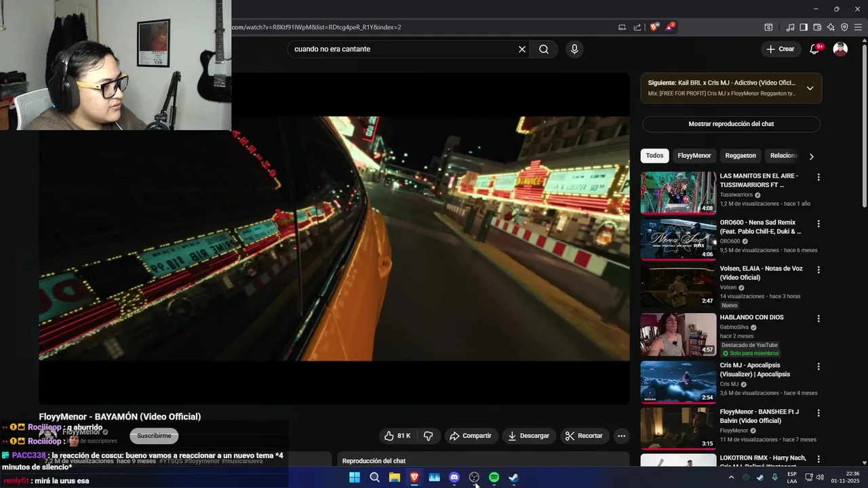Open the Windows Start menu

pyautogui.click(x=355, y=477)
